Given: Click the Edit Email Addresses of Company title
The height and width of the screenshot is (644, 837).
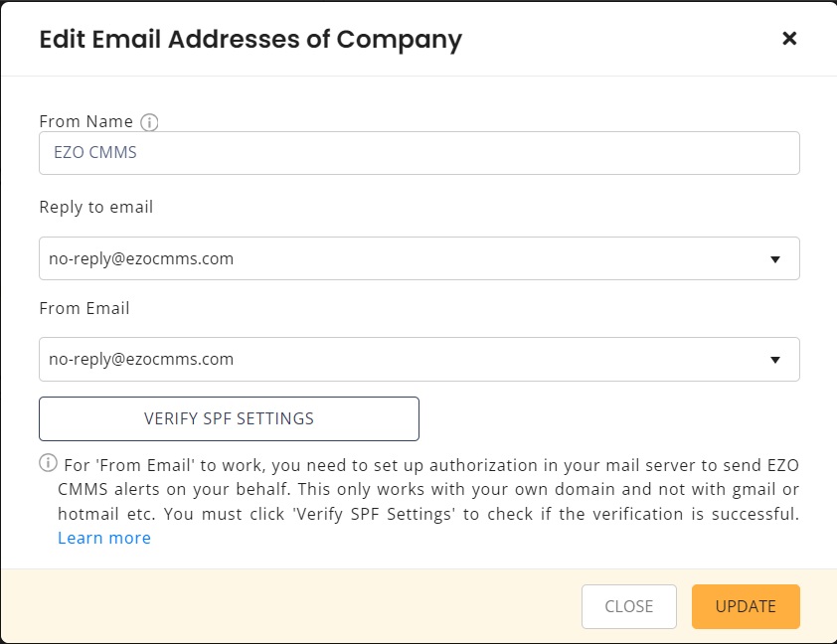Looking at the screenshot, I should [251, 39].
